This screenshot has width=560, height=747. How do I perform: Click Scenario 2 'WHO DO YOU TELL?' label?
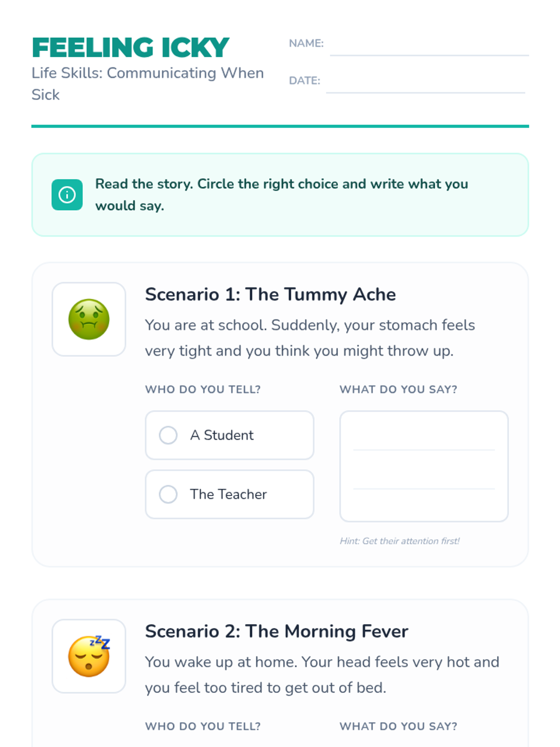(x=203, y=726)
